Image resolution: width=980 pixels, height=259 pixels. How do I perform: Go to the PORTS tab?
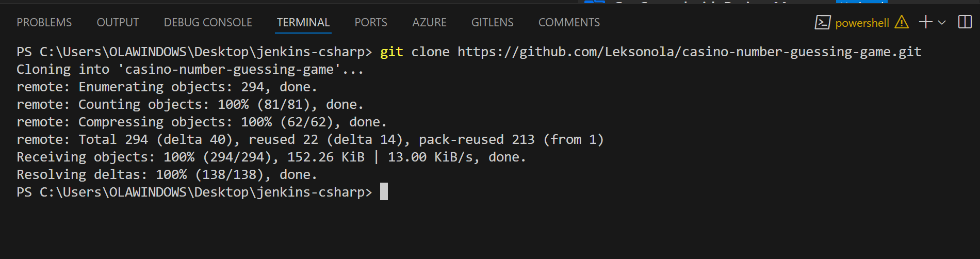pos(371,23)
